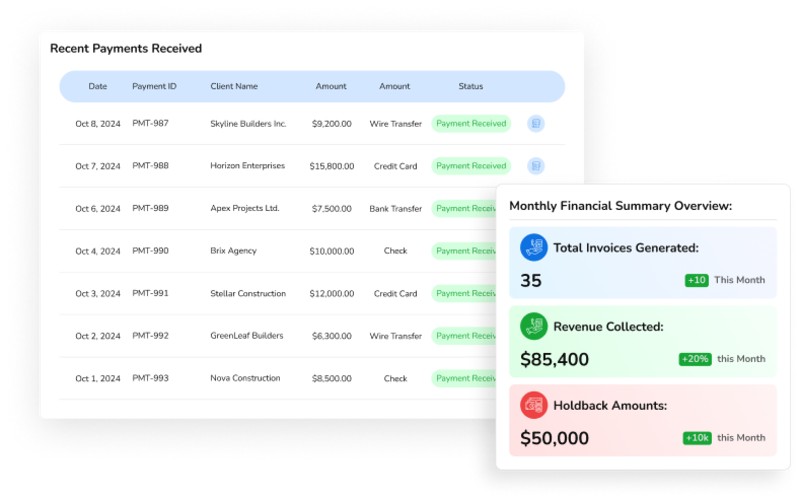Select payment ID PMT-987

tap(150, 123)
